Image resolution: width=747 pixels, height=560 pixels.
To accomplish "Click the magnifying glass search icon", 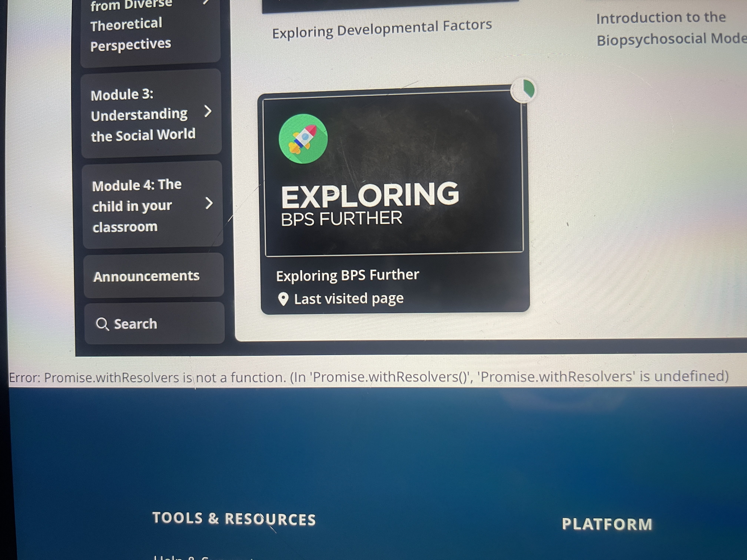I will coord(102,324).
